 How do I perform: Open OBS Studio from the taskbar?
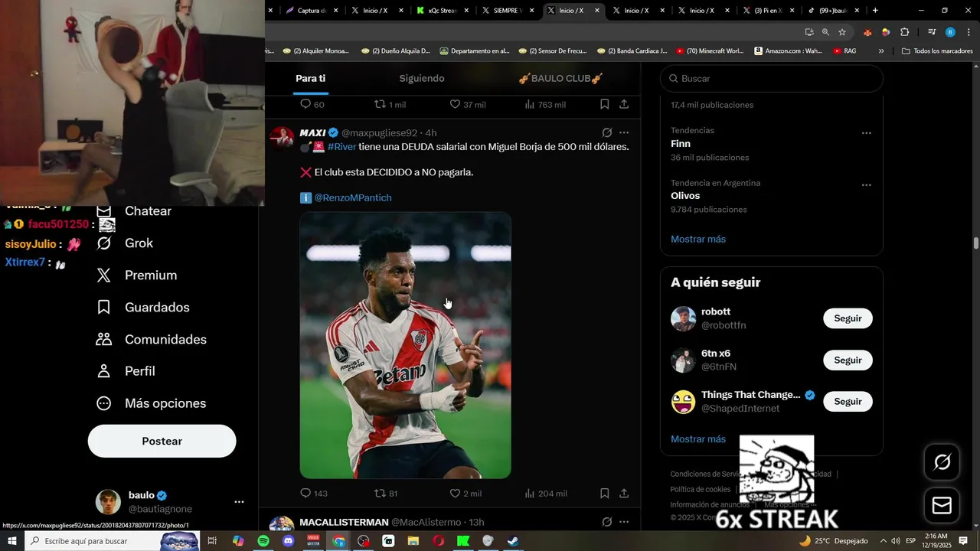coord(363,541)
